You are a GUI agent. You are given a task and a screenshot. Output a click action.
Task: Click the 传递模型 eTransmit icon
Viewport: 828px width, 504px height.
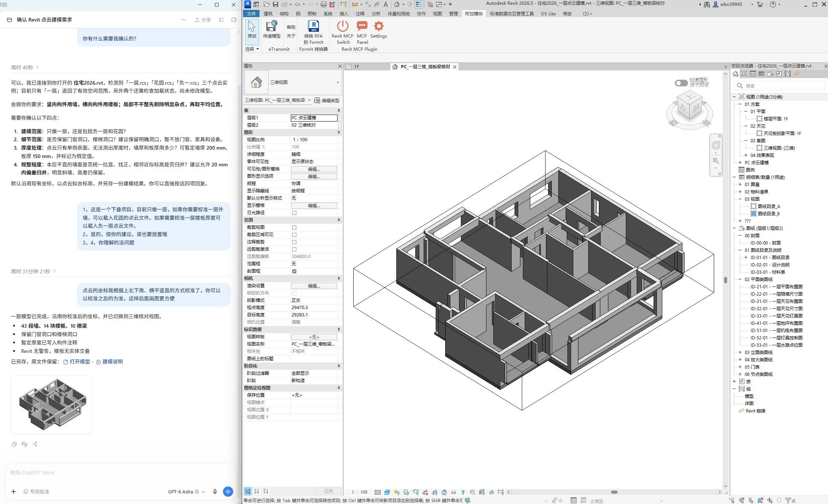click(271, 26)
